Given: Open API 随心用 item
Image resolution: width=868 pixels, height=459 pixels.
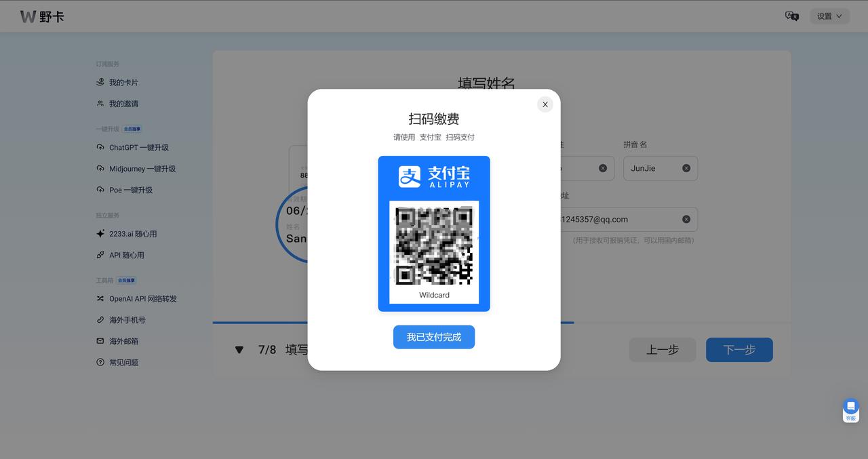Looking at the screenshot, I should (x=126, y=255).
